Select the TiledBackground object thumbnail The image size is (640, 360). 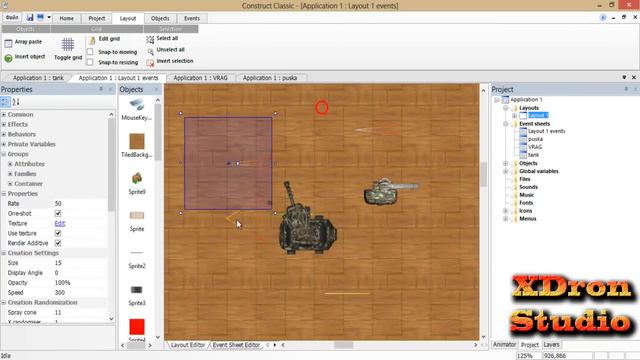(137, 141)
